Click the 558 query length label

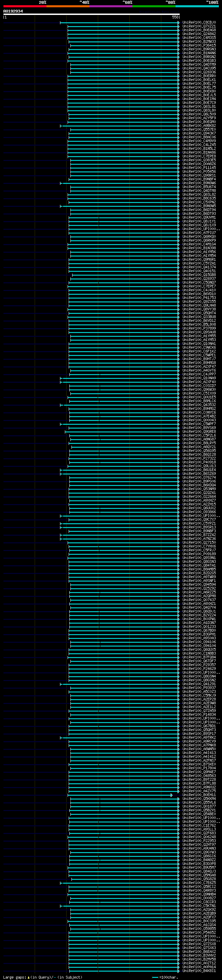(175, 17)
